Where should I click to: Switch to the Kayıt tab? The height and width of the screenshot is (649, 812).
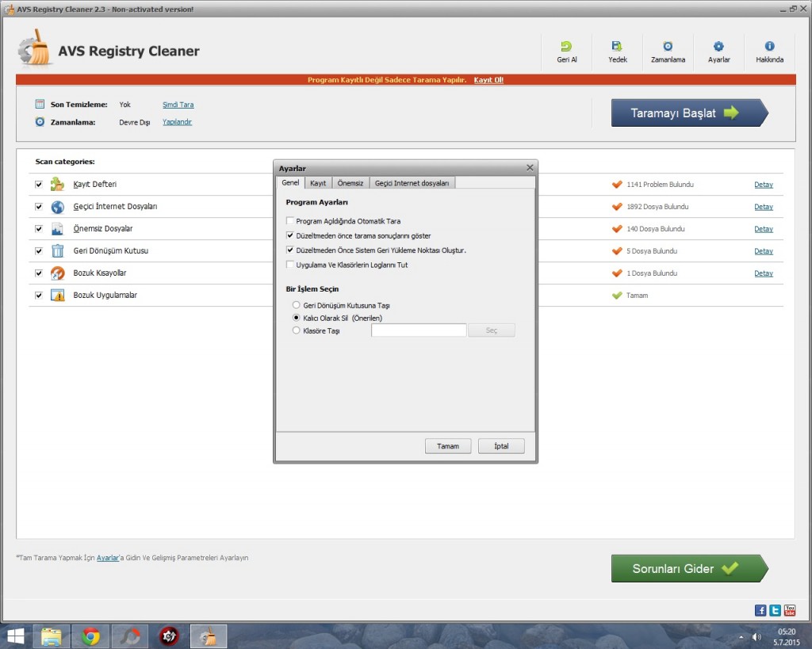pos(318,183)
